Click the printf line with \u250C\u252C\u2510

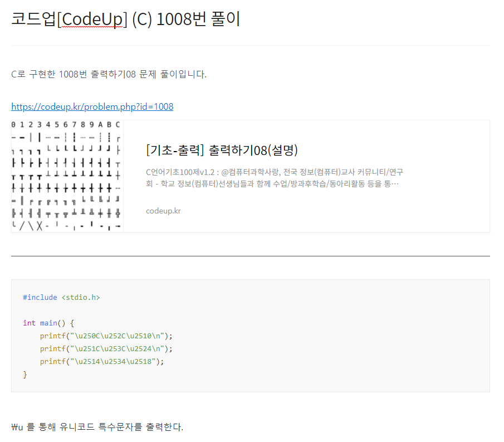(106, 336)
